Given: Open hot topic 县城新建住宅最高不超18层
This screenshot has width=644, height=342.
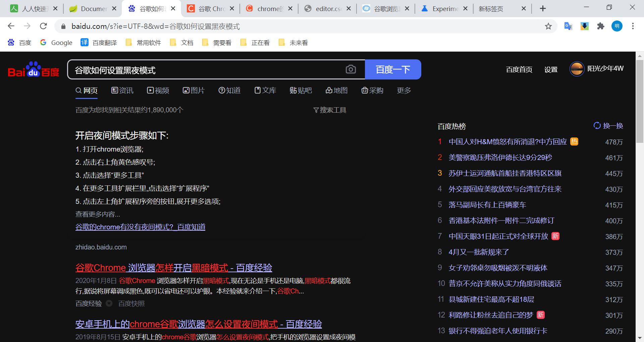Looking at the screenshot, I should (491, 299).
